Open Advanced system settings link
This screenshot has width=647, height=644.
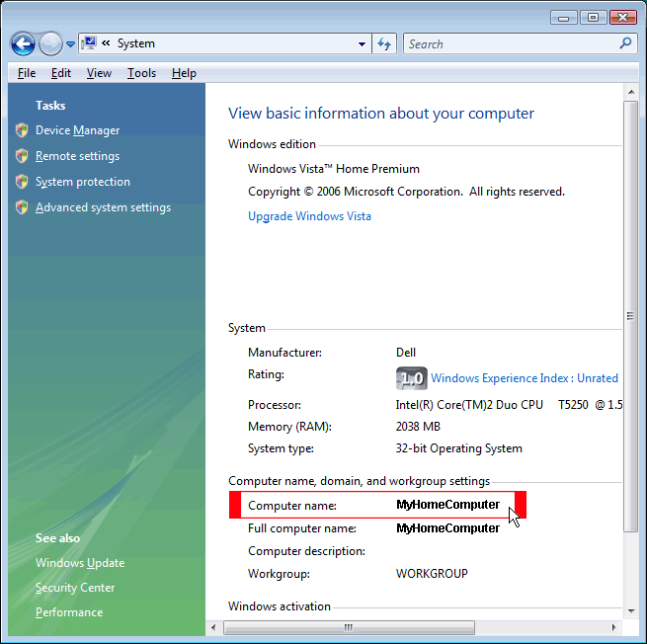[x=103, y=207]
